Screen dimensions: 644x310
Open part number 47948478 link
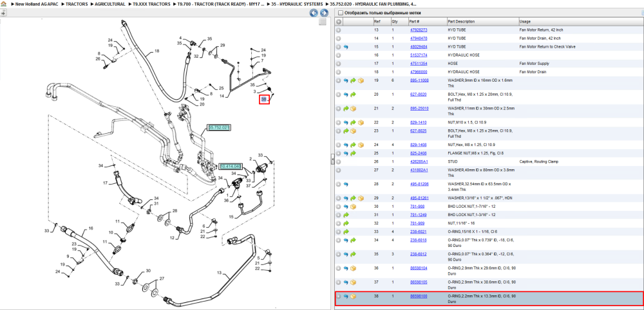pos(419,38)
